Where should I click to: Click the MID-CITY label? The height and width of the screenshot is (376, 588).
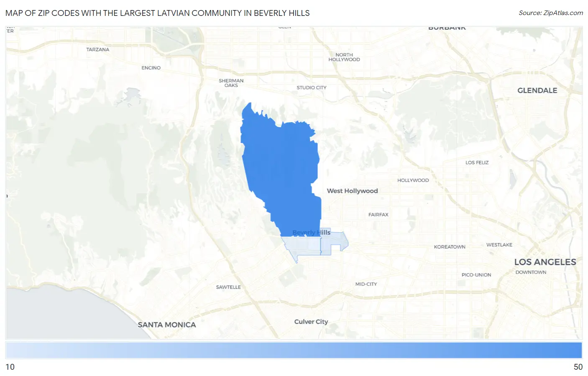(x=366, y=284)
